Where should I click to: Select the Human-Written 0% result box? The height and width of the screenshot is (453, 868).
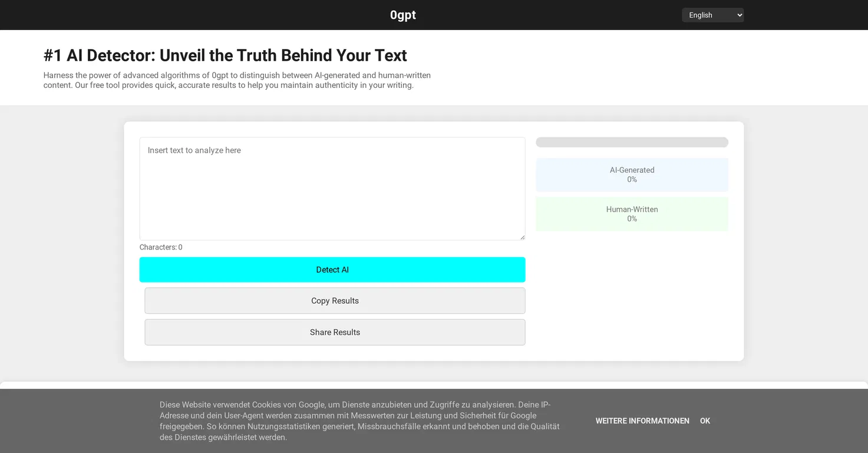pos(632,214)
